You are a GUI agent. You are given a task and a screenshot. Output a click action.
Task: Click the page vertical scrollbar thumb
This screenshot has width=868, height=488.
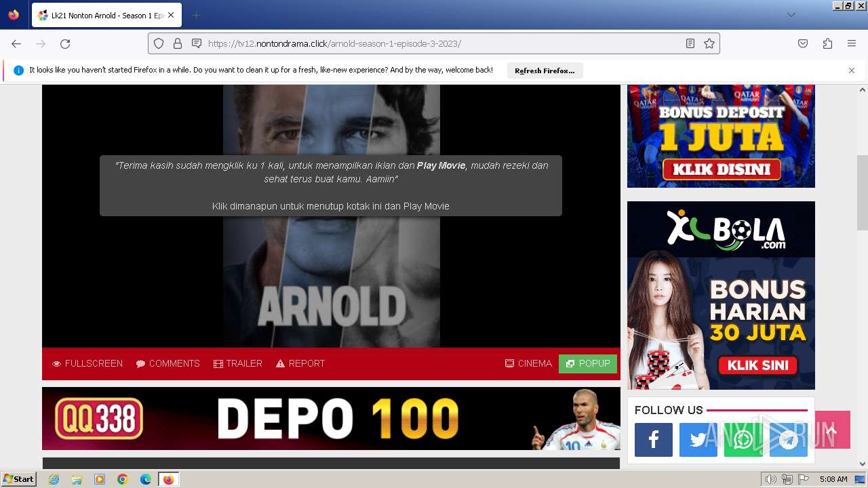click(863, 192)
